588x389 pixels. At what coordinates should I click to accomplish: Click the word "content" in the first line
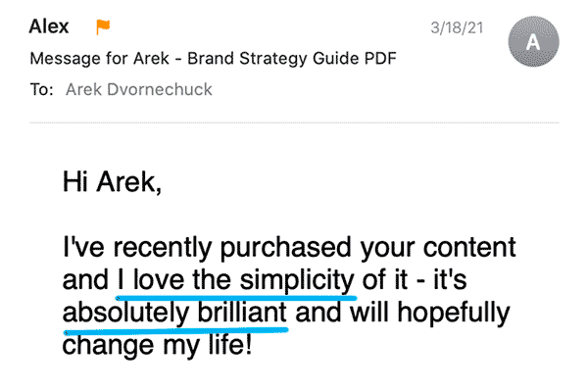click(469, 248)
